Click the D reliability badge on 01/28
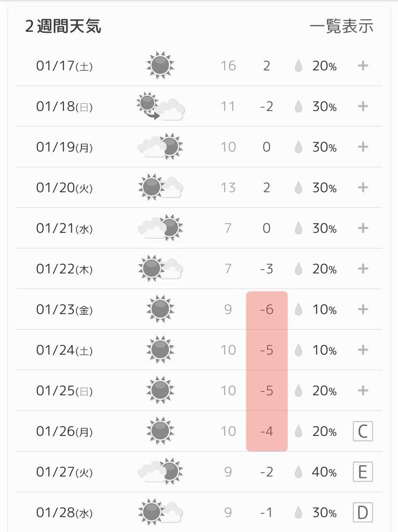 click(363, 513)
